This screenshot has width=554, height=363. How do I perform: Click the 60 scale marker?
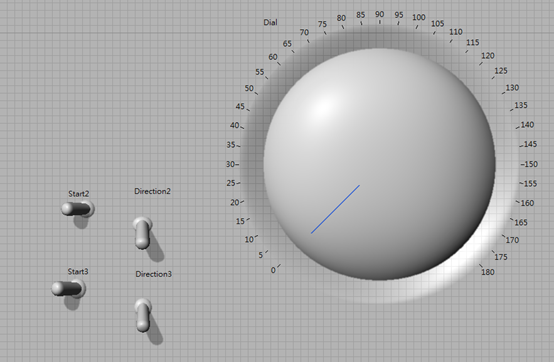tap(273, 57)
